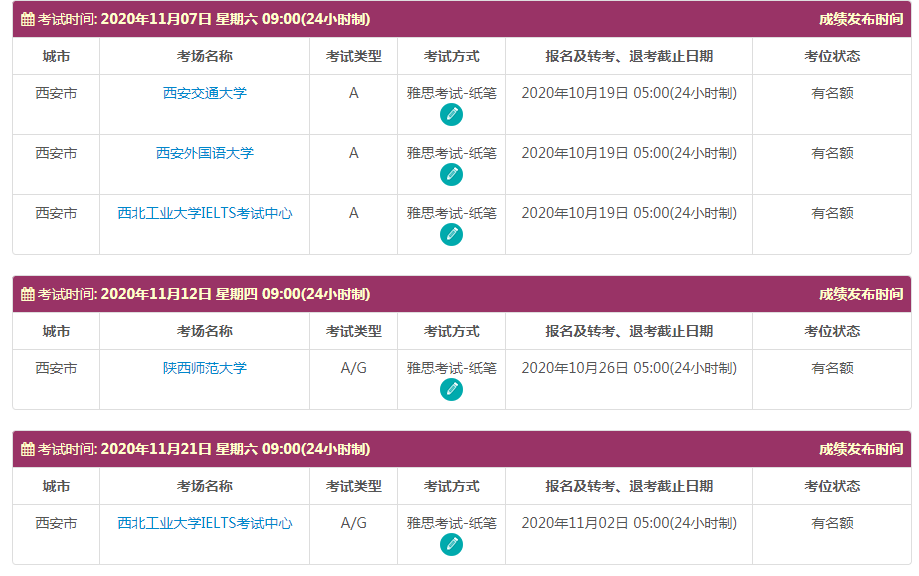Open 西北工业大学IELTS考试中心 link under November 7

(x=205, y=213)
